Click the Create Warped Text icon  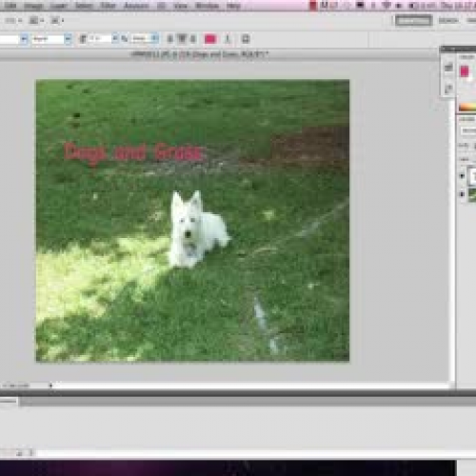coord(228,39)
